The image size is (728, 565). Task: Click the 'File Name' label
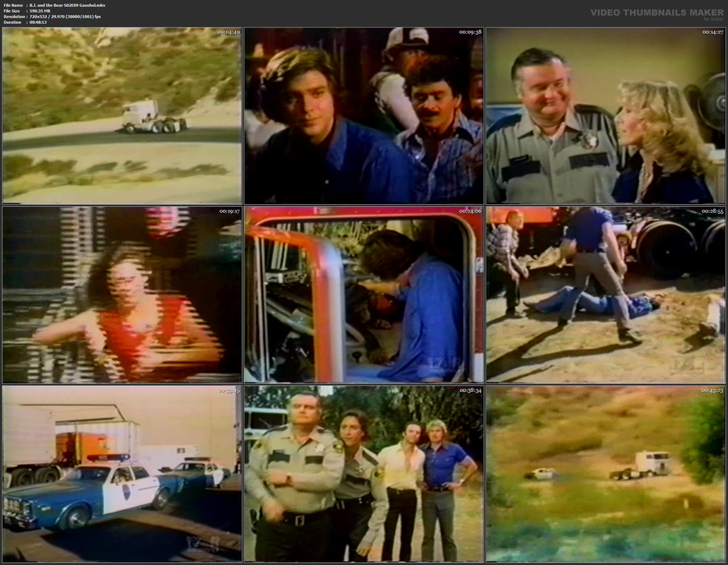point(13,5)
